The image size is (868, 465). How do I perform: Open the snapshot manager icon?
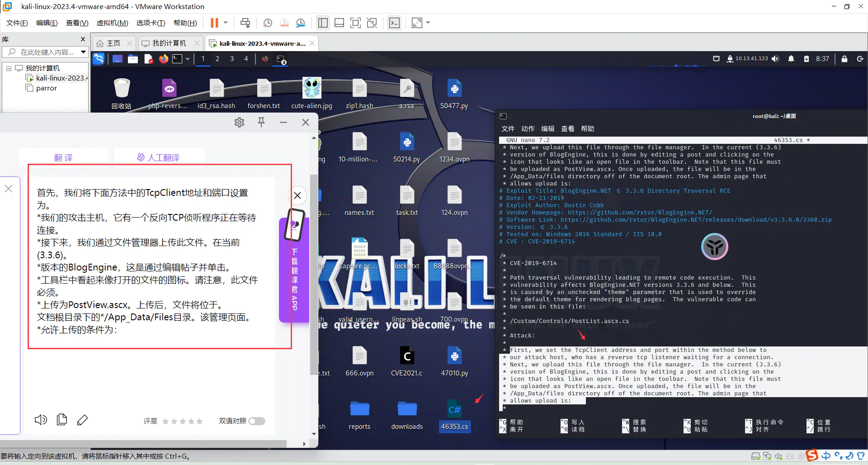pyautogui.click(x=301, y=23)
